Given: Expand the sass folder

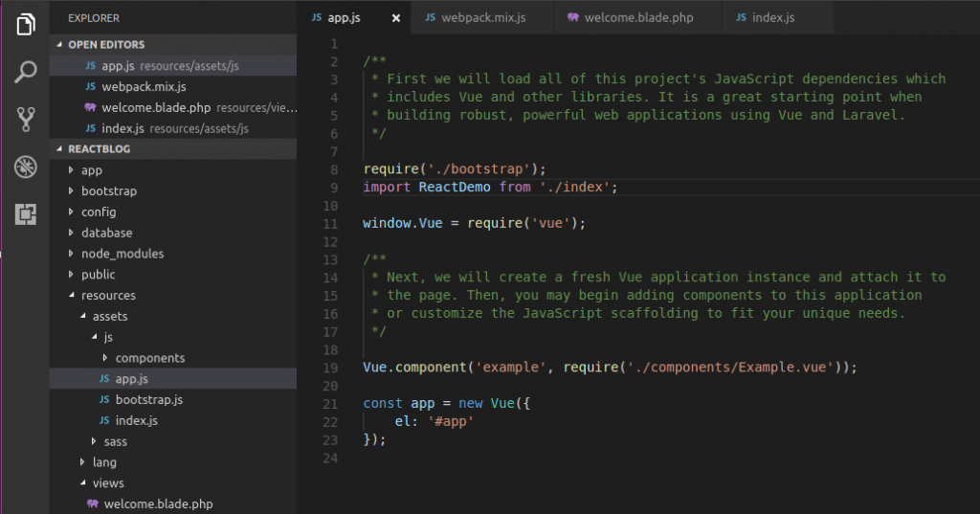Looking at the screenshot, I should coord(94,441).
